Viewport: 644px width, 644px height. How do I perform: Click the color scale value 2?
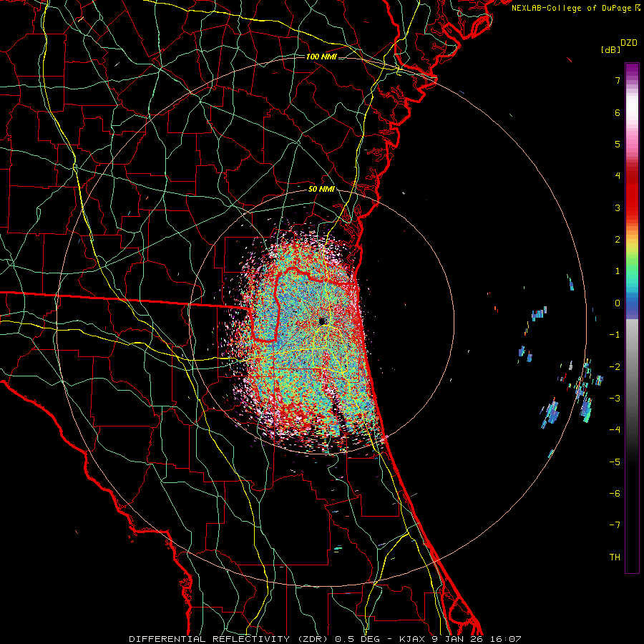(x=618, y=240)
